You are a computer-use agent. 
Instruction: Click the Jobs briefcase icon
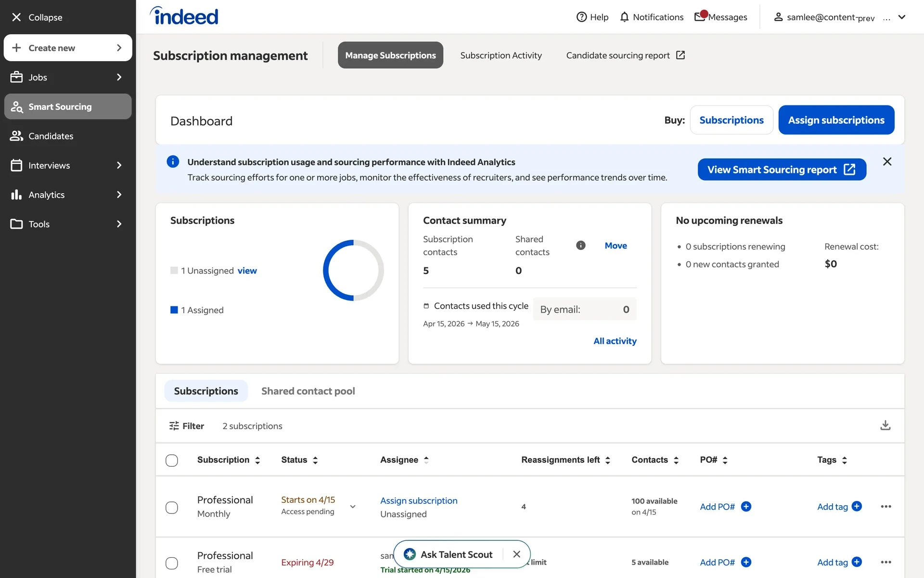pos(16,77)
